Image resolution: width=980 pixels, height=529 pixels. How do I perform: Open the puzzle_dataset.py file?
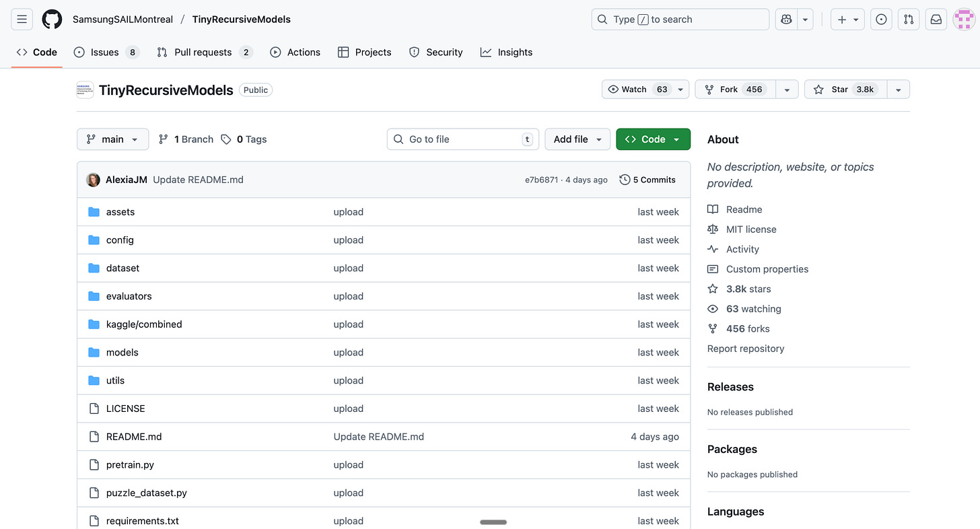[x=147, y=493]
